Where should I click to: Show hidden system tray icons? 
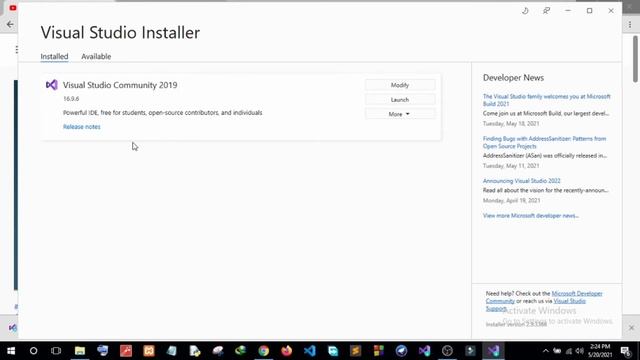click(545, 351)
